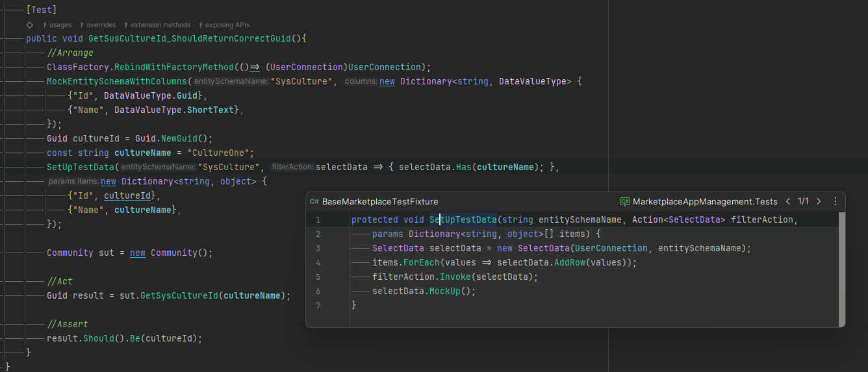Click selectData.MockUp() in popup

click(x=422, y=291)
